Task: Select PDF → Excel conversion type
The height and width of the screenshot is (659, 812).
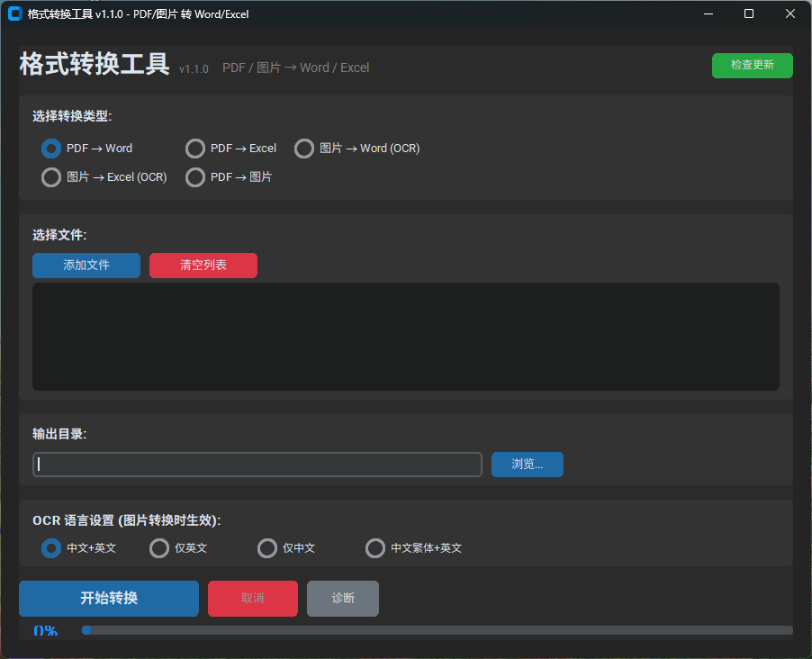Action: [231, 149]
